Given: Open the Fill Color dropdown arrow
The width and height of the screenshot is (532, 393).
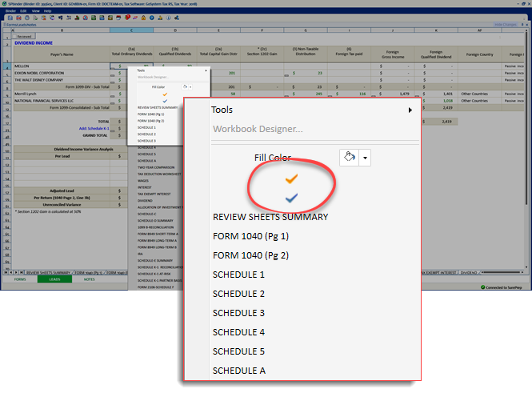Looking at the screenshot, I should pos(366,158).
